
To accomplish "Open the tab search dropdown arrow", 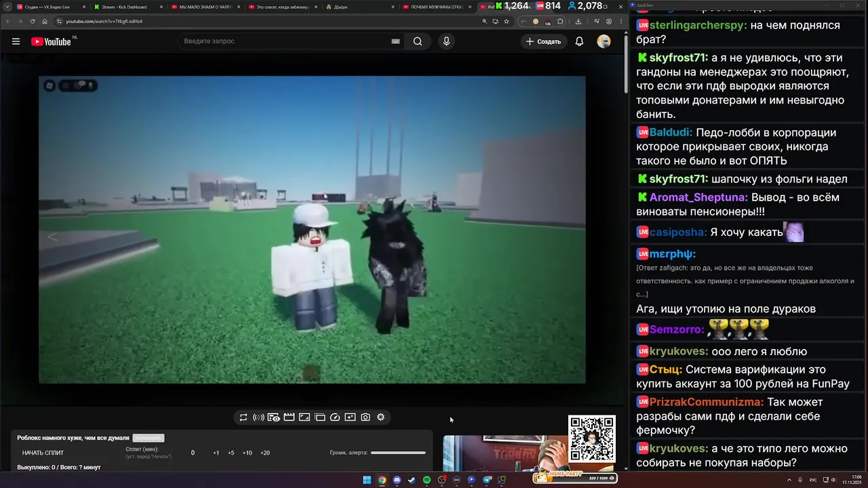I will click(7, 7).
